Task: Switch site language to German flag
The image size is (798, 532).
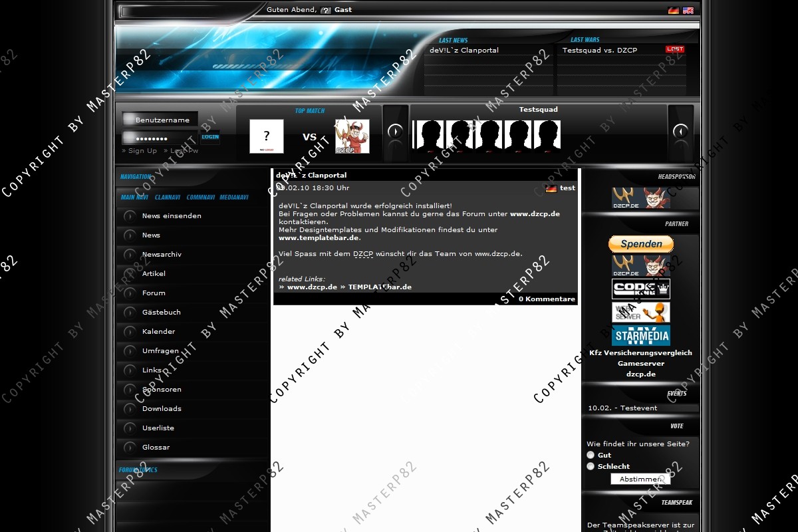Action: click(x=673, y=11)
